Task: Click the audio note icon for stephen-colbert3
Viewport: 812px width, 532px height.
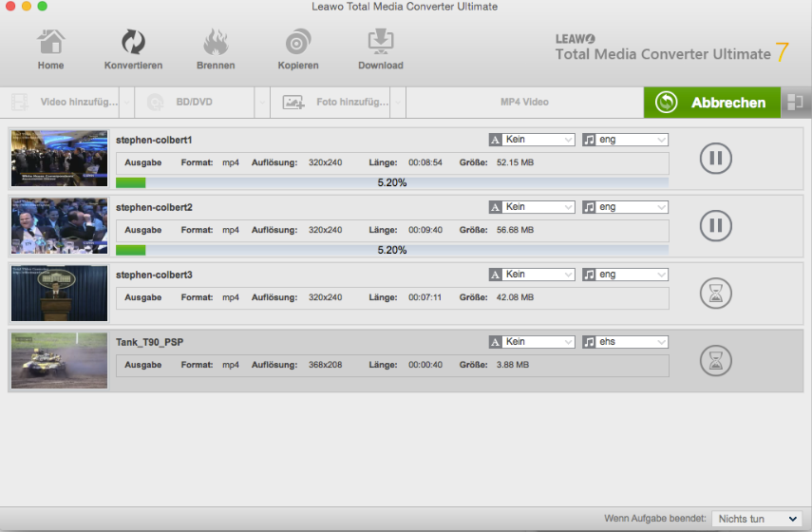Action: [589, 274]
